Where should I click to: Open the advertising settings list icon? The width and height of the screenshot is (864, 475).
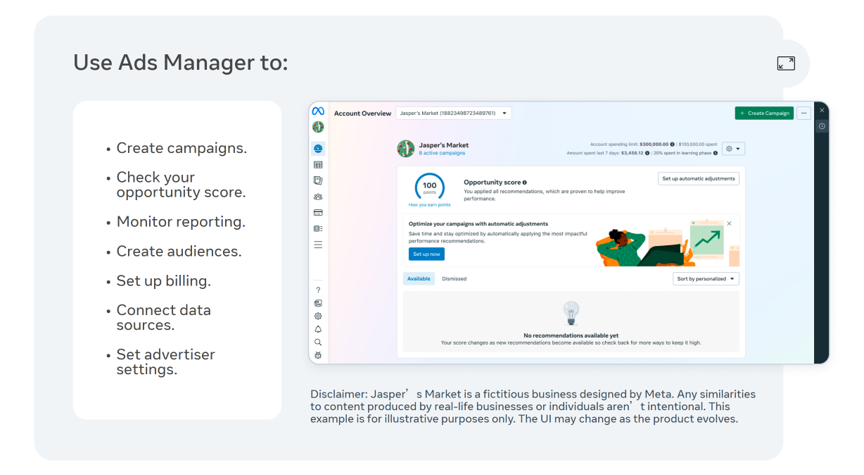coord(318,228)
